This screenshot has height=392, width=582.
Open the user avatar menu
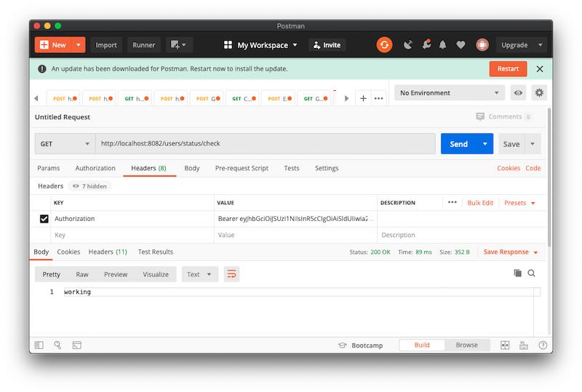(482, 45)
